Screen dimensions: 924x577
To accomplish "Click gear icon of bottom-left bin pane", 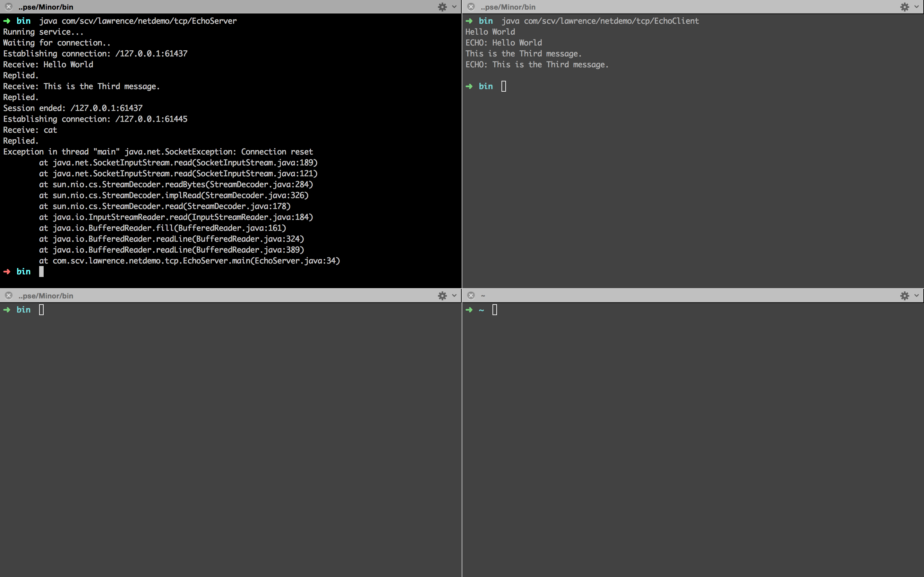I will [x=442, y=296].
